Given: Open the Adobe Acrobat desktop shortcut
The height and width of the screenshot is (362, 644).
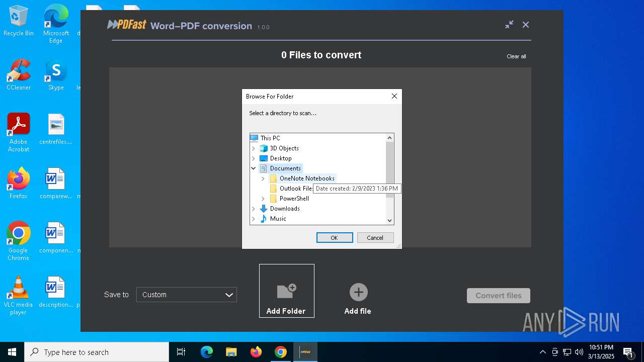Looking at the screenshot, I should click(x=19, y=133).
